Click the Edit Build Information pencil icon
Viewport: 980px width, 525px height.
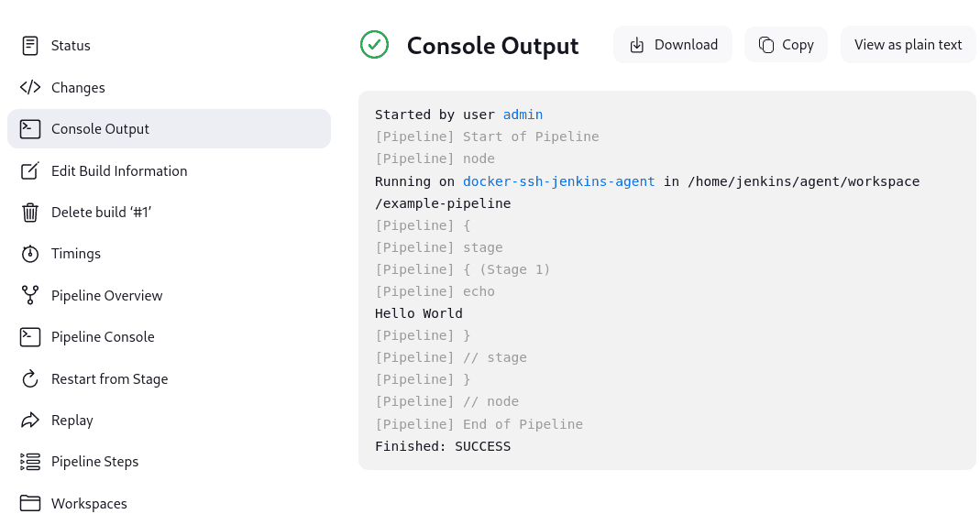30,171
